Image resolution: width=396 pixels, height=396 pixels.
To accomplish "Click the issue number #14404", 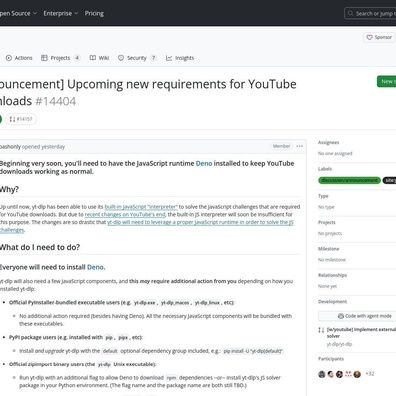I will pos(56,101).
